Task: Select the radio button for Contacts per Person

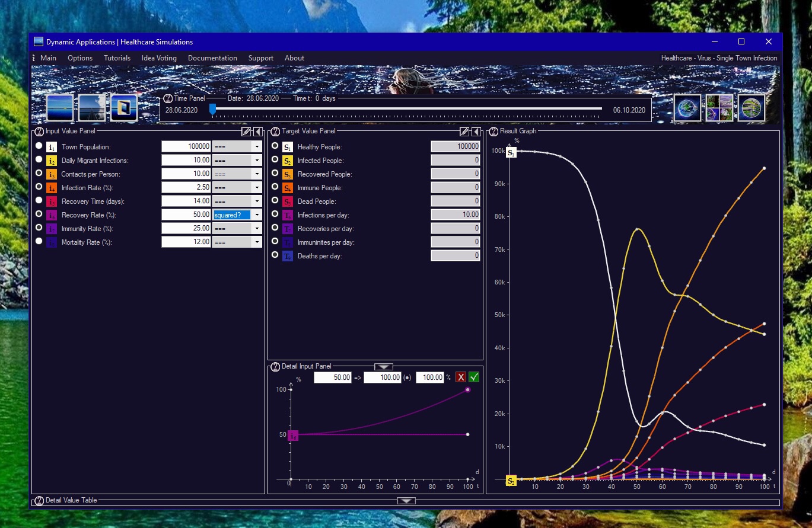Action: pos(39,173)
